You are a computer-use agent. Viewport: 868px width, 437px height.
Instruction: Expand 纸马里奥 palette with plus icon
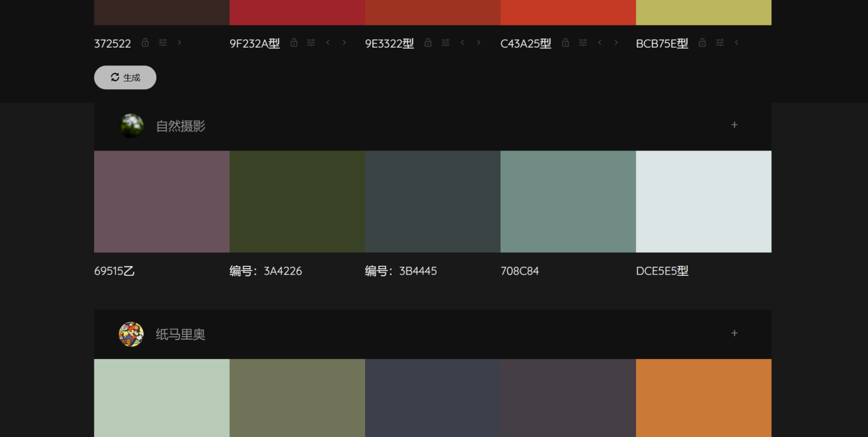click(734, 333)
